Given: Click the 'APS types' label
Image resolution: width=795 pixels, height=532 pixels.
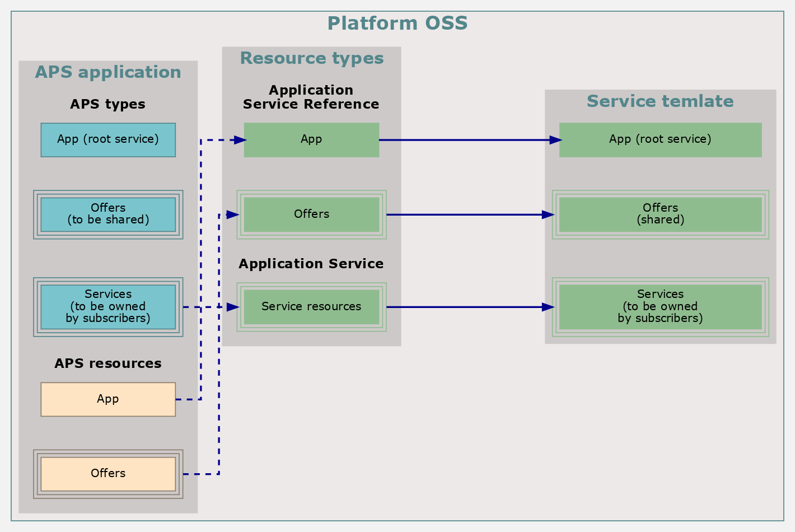Looking at the screenshot, I should pos(107,104).
